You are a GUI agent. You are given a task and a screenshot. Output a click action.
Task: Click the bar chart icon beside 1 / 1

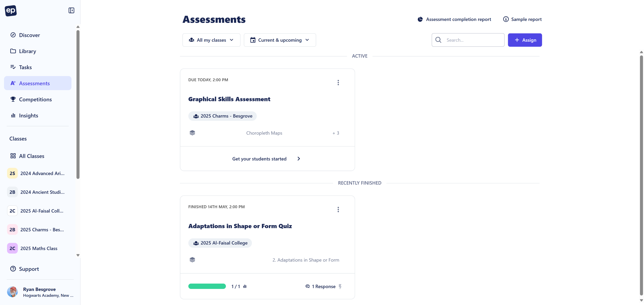(245, 286)
